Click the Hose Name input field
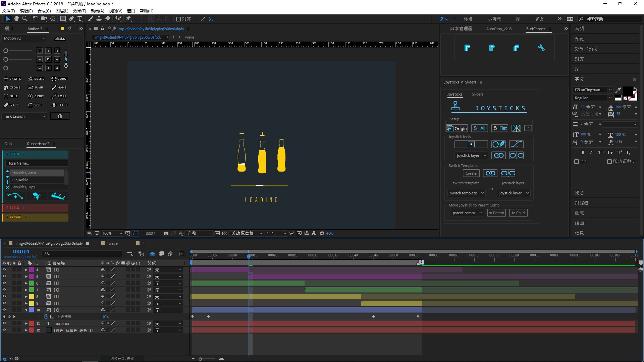This screenshot has width=644, height=362. 37,163
